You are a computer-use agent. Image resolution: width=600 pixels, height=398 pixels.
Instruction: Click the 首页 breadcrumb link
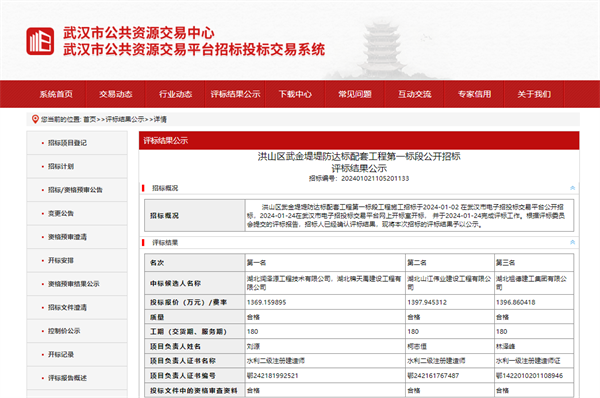(x=90, y=119)
